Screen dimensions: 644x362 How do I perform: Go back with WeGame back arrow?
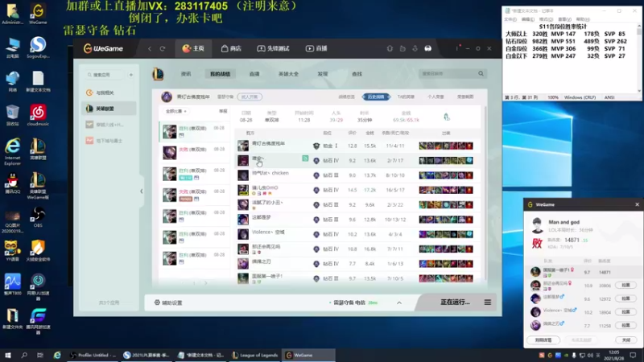pos(150,48)
